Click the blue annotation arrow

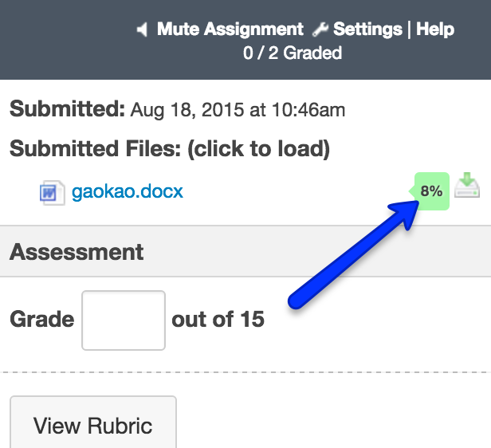coord(351,257)
